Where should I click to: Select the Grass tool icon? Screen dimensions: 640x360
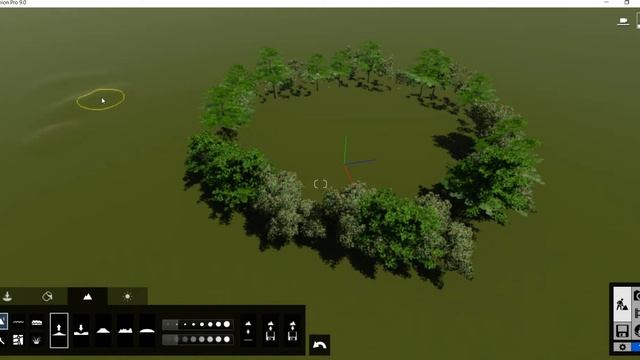(x=37, y=340)
